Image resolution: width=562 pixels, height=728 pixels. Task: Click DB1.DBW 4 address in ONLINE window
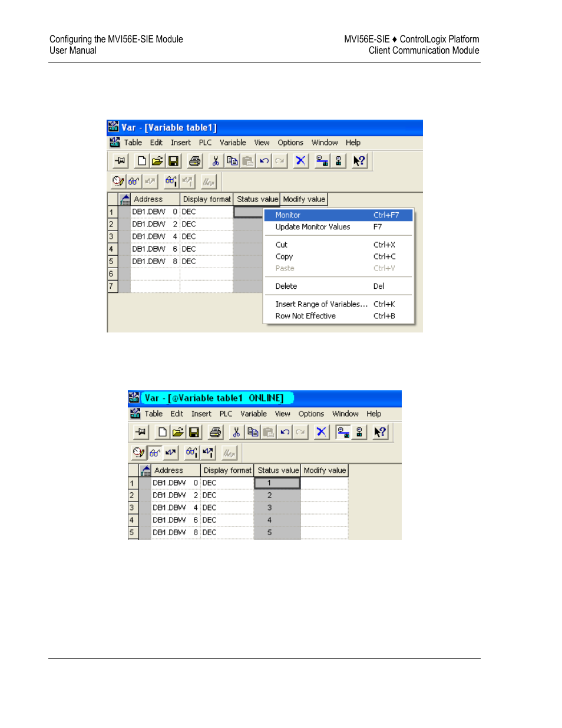coord(176,508)
